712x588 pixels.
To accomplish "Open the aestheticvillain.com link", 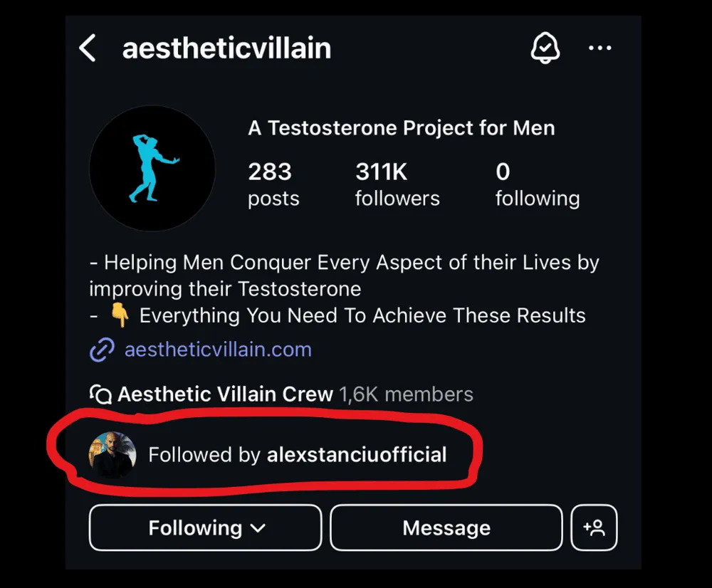I will point(218,350).
